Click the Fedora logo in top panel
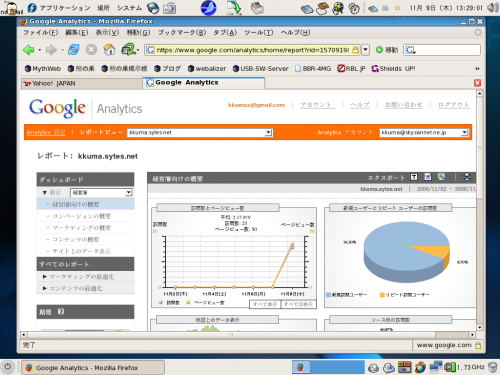The width and height of the screenshot is (500, 375). point(32,8)
